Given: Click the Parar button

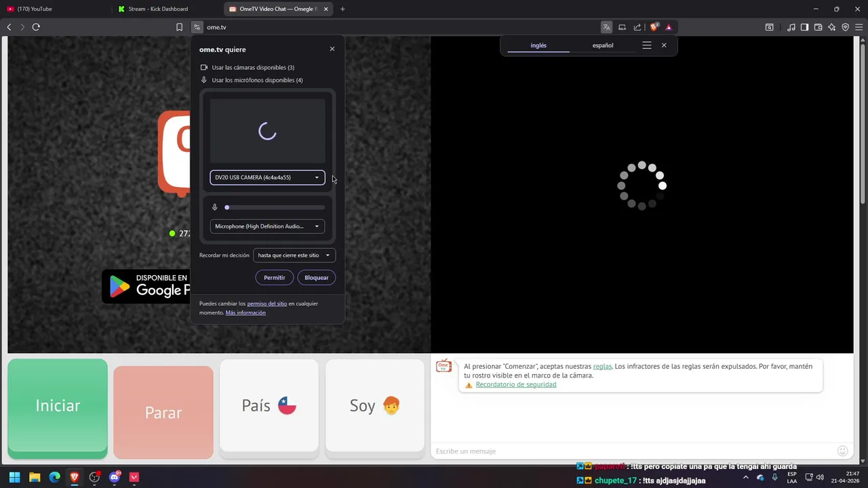Looking at the screenshot, I should point(163,412).
